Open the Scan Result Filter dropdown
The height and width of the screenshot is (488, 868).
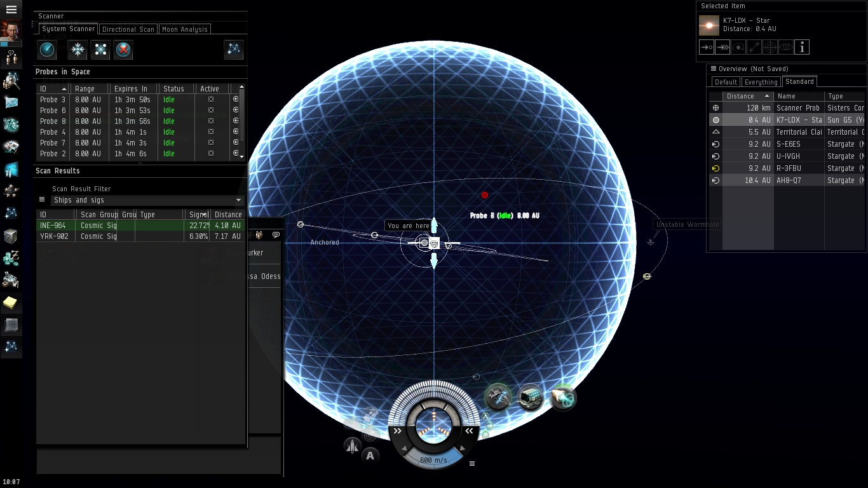coord(147,200)
